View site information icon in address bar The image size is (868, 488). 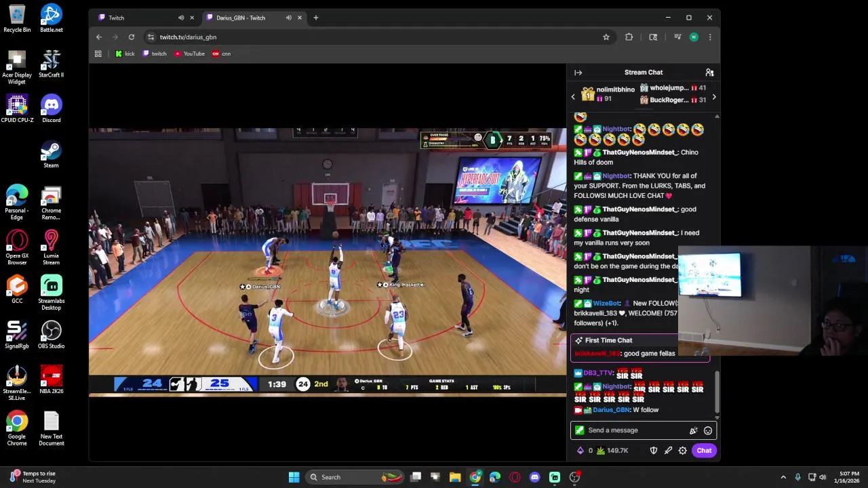tap(151, 37)
